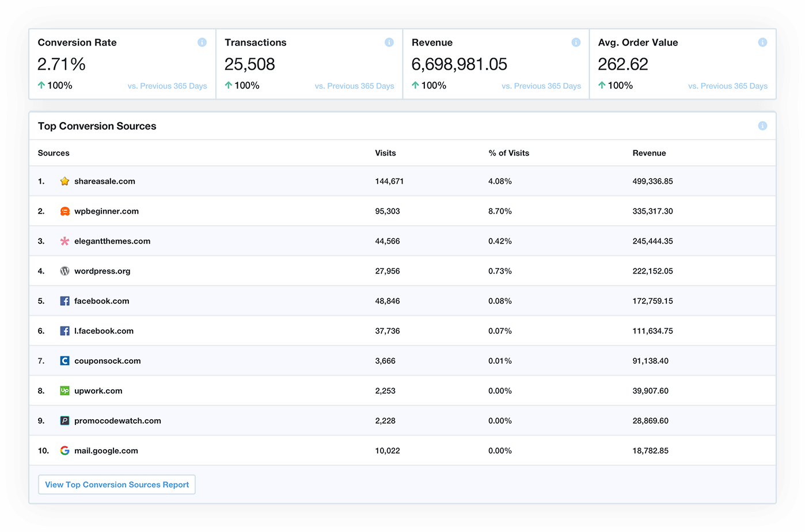Click the Conversion Rate info icon

coord(202,43)
